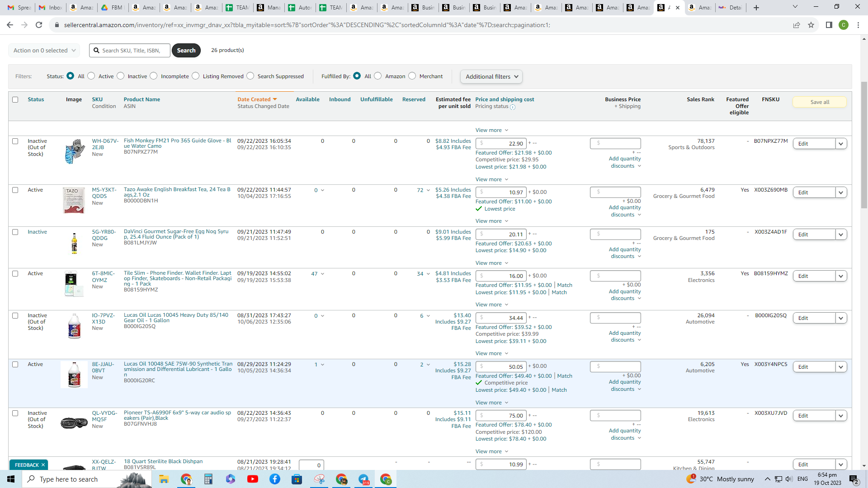This screenshot has width=868, height=488.
Task: Click Edit button for Lucas Oil 10045 row
Action: point(814,318)
